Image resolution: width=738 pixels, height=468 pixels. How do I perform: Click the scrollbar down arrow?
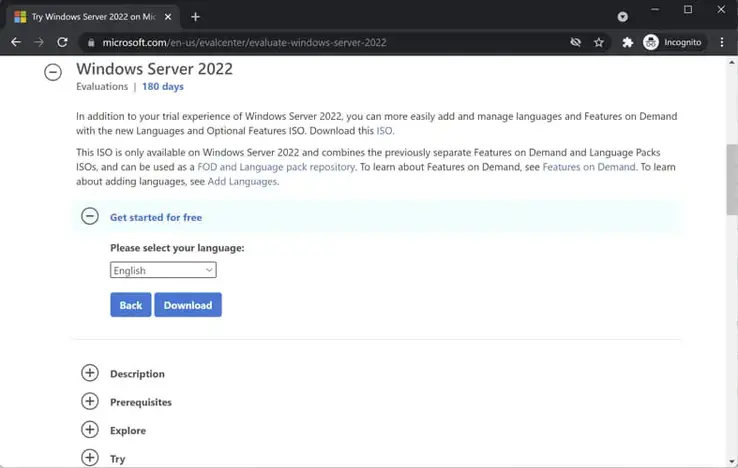tap(732, 462)
